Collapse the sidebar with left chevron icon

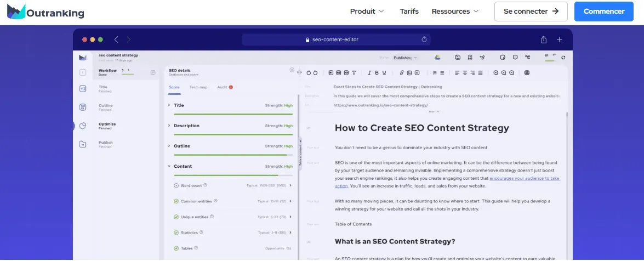[x=83, y=72]
